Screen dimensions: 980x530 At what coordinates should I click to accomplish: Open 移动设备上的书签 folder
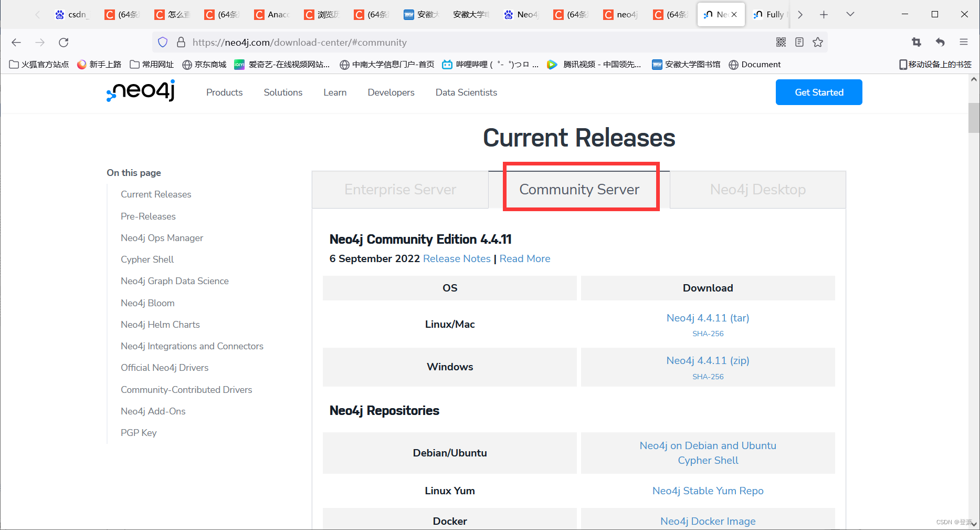[x=935, y=65]
